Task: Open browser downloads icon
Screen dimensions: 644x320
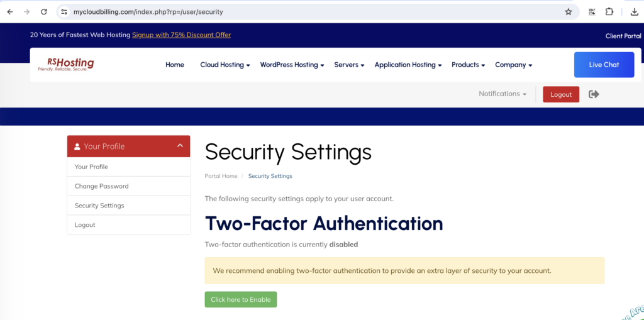Action: tap(635, 12)
